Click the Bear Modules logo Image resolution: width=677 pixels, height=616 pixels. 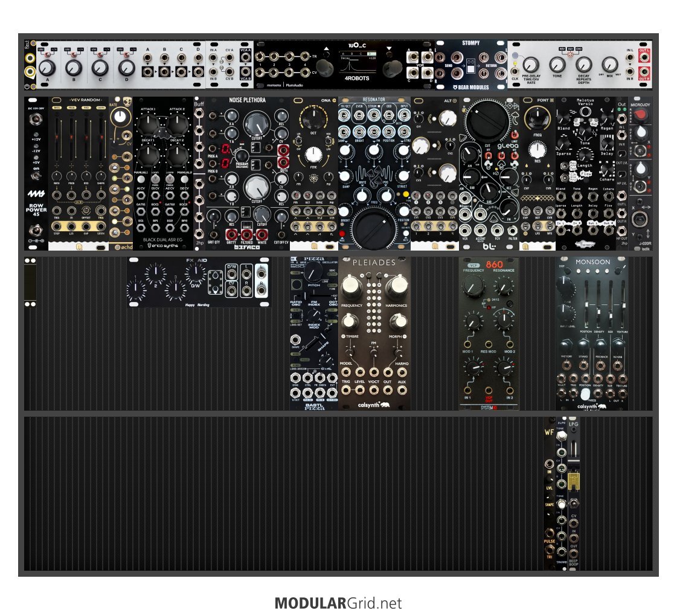pos(470,87)
